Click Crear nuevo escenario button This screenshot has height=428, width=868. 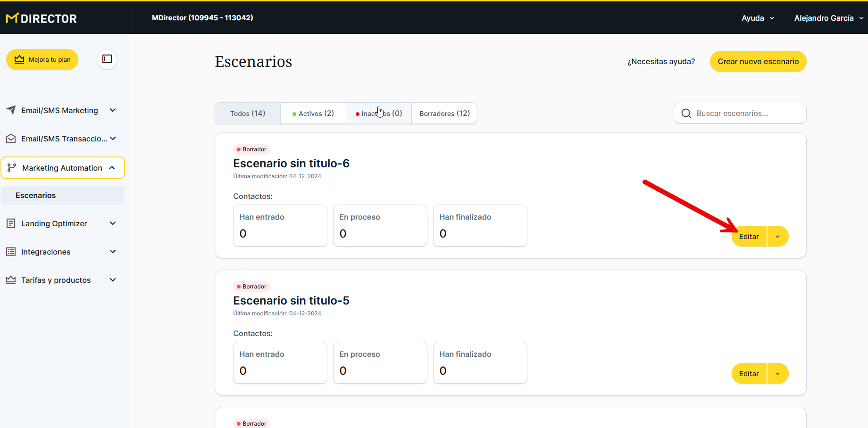758,62
